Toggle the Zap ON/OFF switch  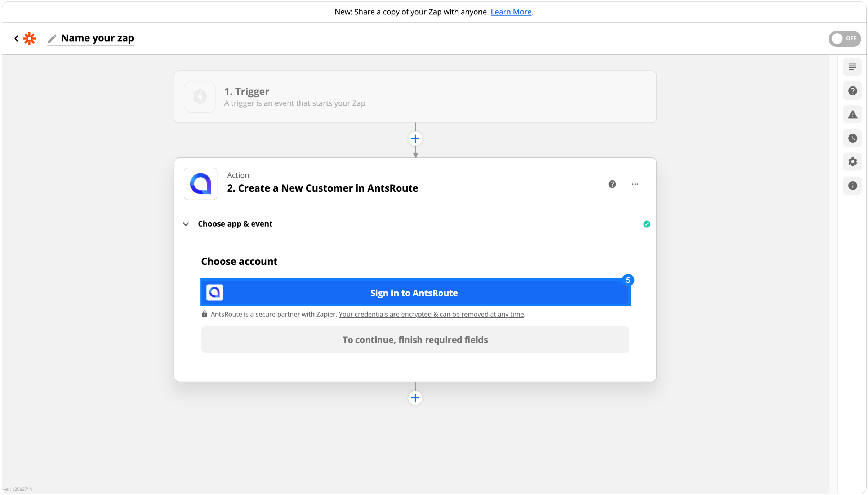point(844,39)
